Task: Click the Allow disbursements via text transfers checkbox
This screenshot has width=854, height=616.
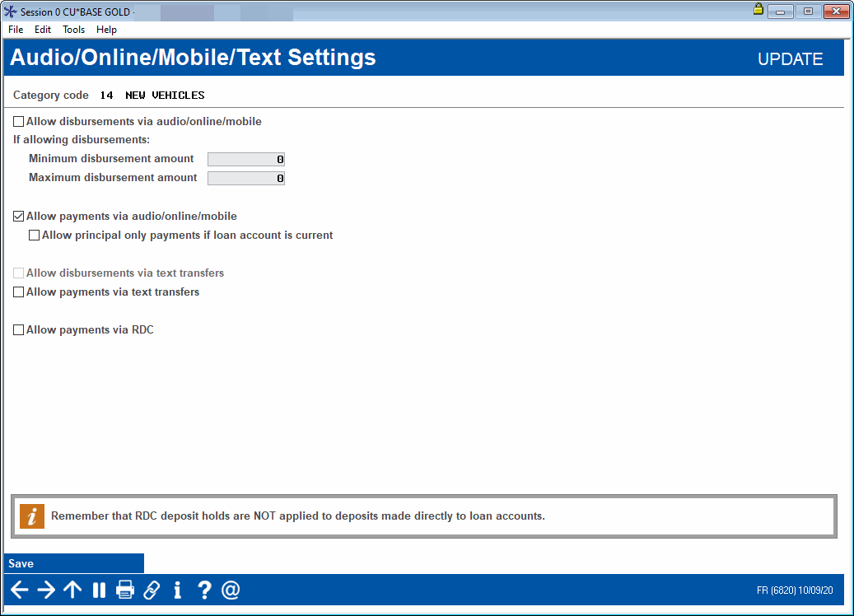Action: pos(18,273)
